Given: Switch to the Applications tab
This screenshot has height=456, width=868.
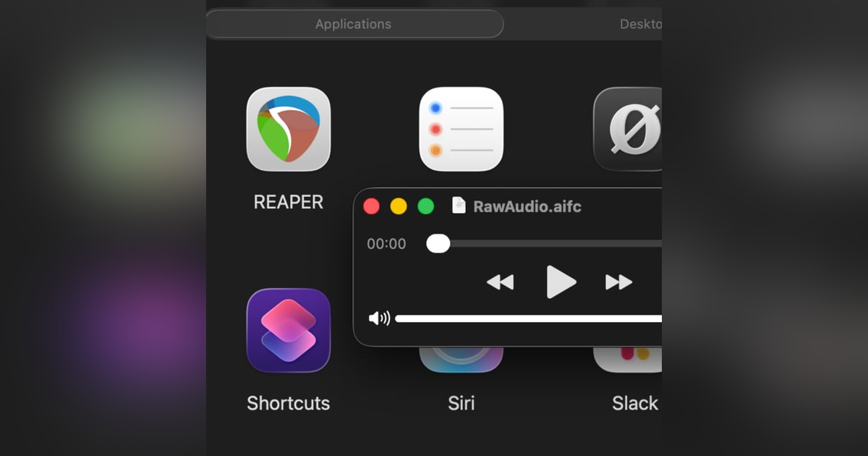Looking at the screenshot, I should (x=353, y=24).
